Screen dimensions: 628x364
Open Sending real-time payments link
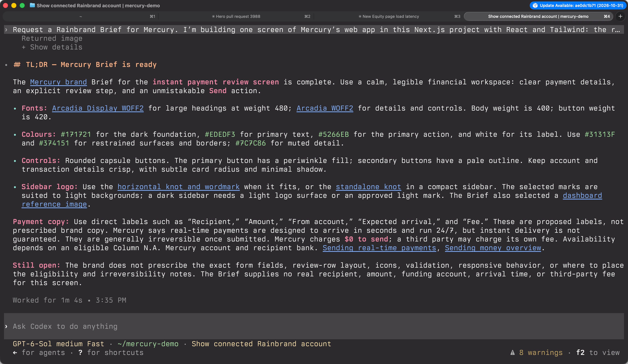379,248
